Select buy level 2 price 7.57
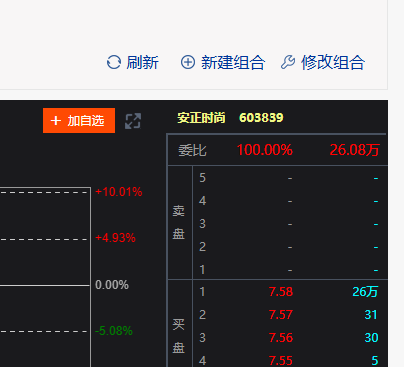 coord(281,315)
